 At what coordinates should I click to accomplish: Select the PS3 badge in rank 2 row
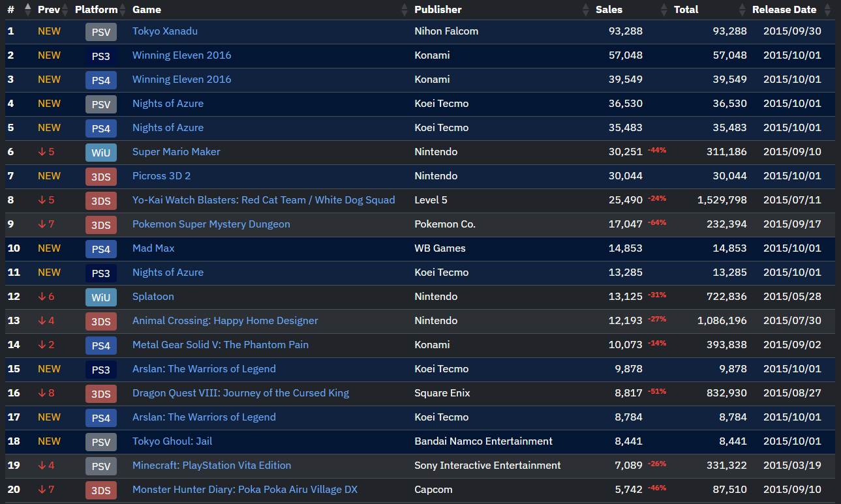(101, 56)
